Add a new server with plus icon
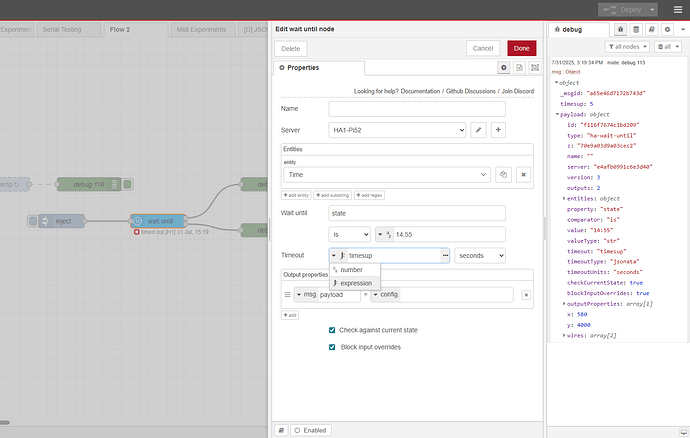 click(x=497, y=130)
